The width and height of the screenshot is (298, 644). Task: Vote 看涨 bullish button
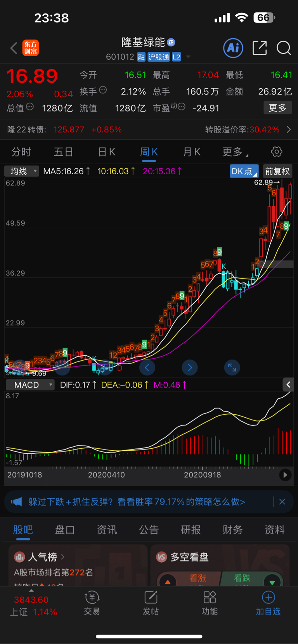(189, 578)
